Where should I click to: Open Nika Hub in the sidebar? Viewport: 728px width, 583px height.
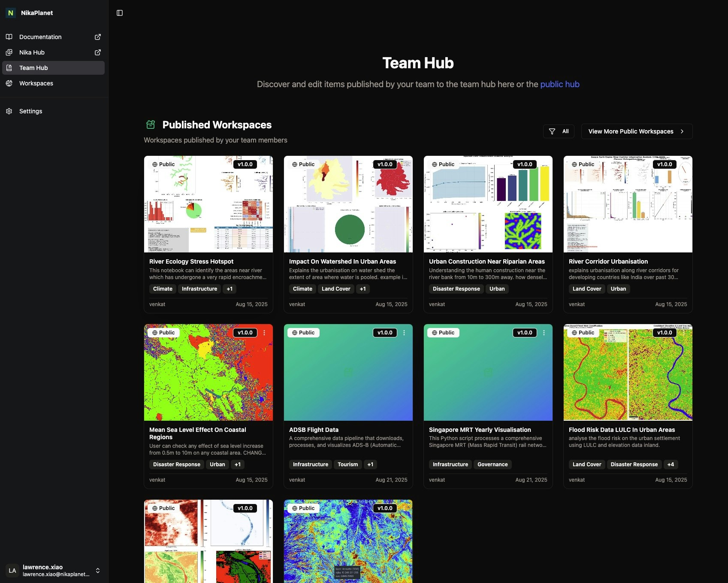point(53,52)
